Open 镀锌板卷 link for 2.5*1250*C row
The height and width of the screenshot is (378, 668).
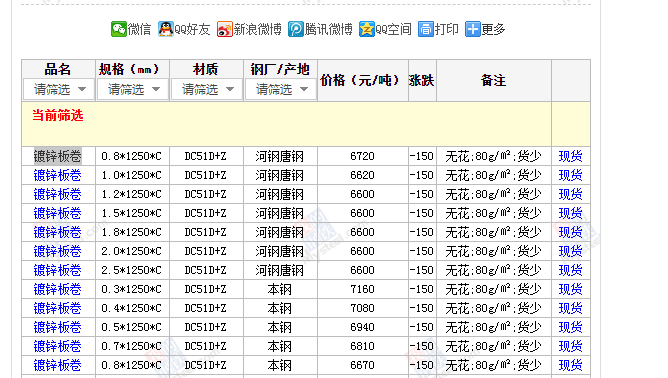point(58,270)
